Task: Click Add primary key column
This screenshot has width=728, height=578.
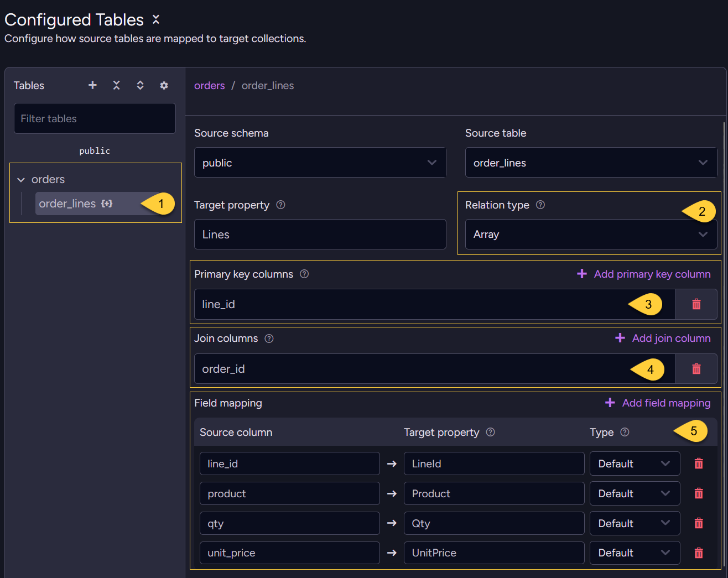Action: click(x=644, y=274)
